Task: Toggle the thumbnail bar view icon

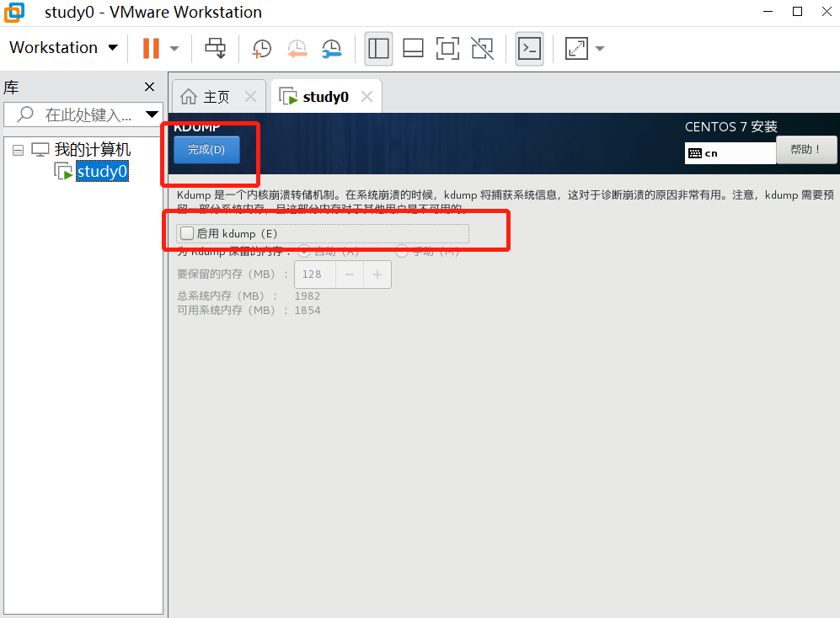Action: [x=413, y=48]
